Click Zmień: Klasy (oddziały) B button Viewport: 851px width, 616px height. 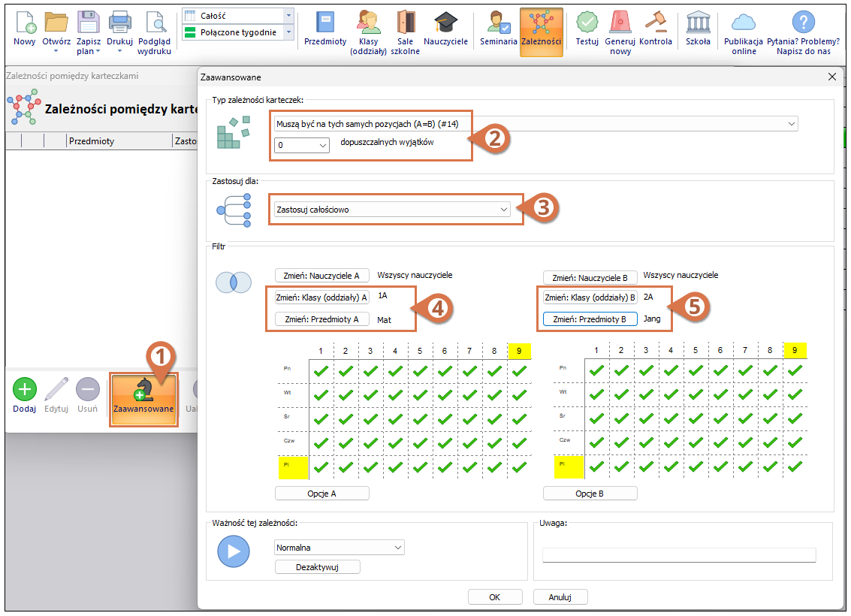pos(590,297)
